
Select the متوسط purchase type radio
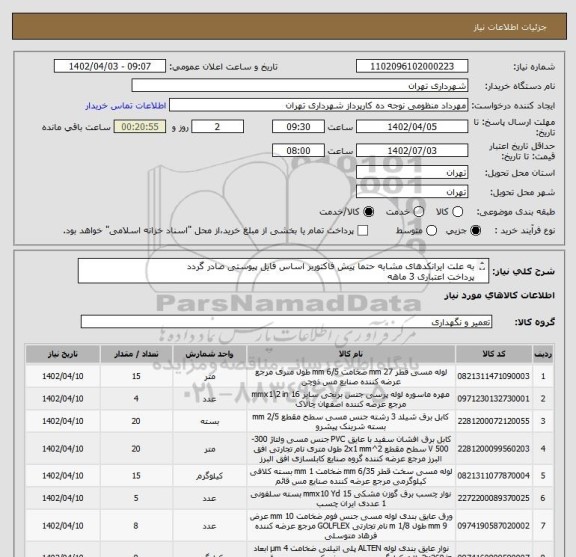[431, 231]
